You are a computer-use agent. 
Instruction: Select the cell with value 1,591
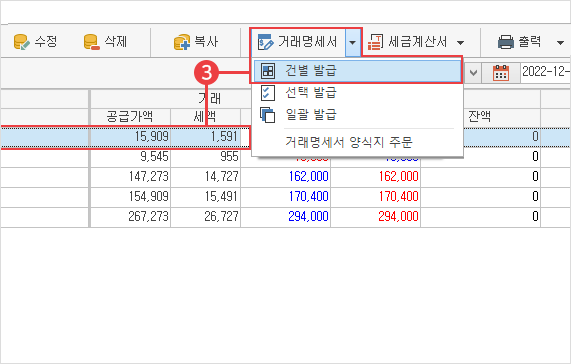pyautogui.click(x=205, y=136)
